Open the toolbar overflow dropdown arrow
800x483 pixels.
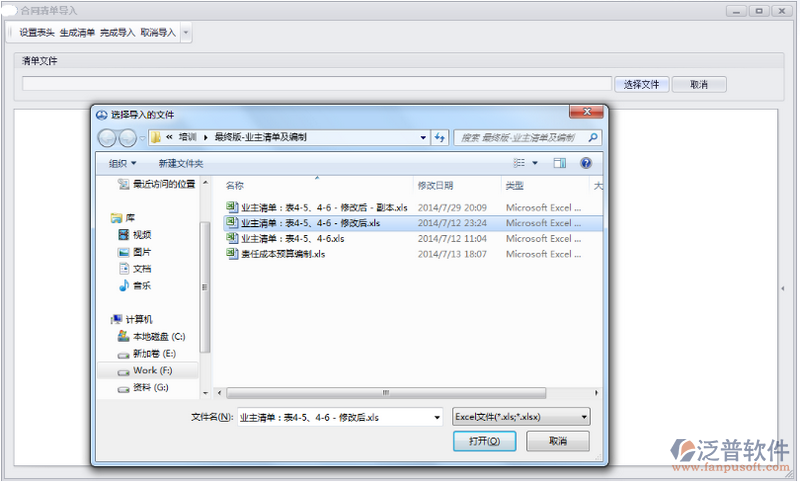[186, 33]
